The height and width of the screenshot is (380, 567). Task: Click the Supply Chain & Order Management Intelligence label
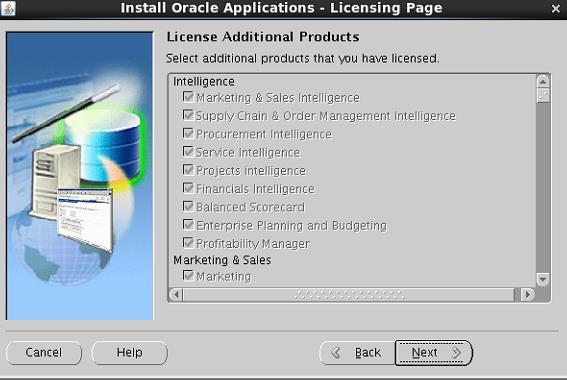[326, 116]
